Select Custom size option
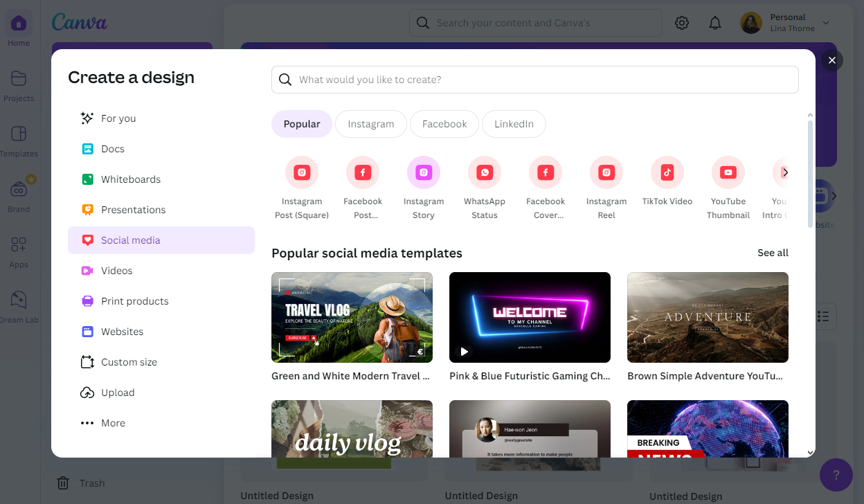Image resolution: width=864 pixels, height=504 pixels. (x=161, y=362)
